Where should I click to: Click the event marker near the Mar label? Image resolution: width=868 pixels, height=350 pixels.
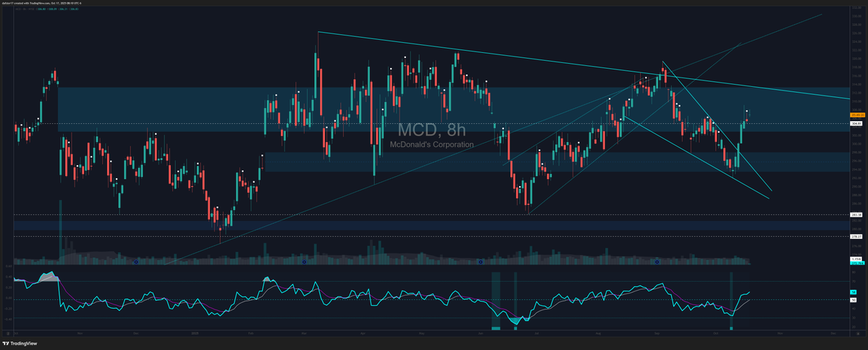[x=305, y=262]
